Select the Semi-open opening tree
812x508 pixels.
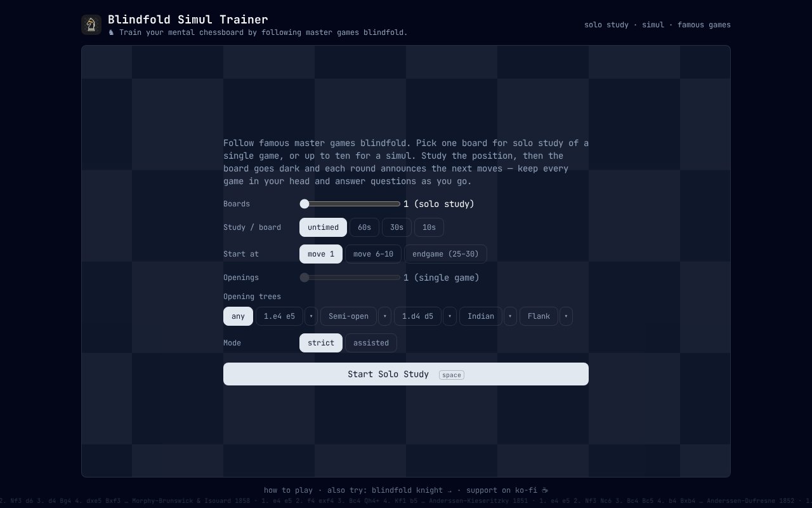[348, 316]
